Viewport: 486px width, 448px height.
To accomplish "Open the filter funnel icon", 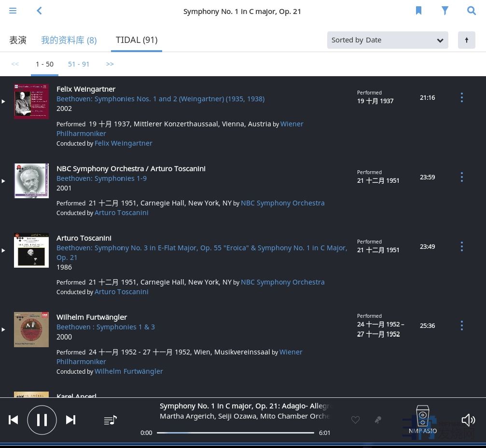I will pos(445,11).
